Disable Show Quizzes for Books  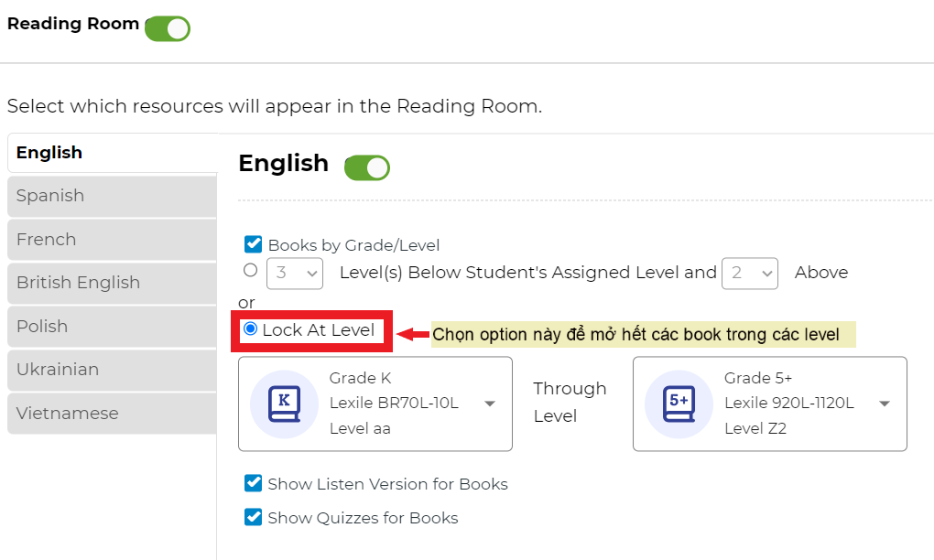(x=253, y=517)
